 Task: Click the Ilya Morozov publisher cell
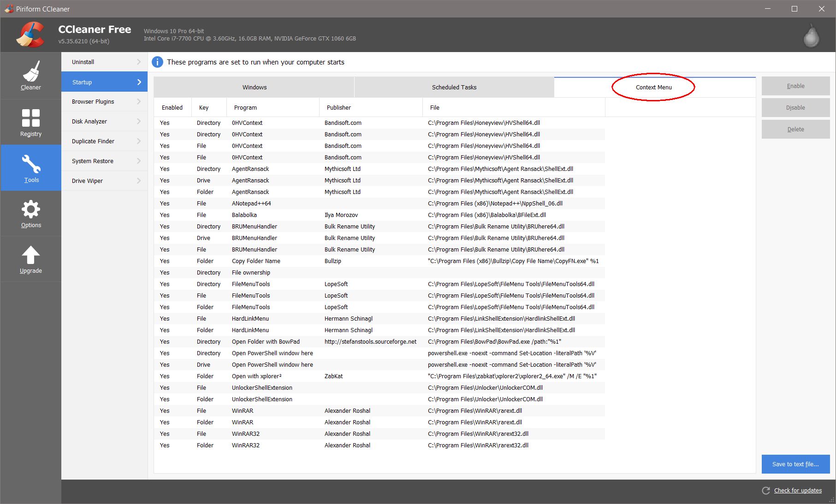pos(341,215)
